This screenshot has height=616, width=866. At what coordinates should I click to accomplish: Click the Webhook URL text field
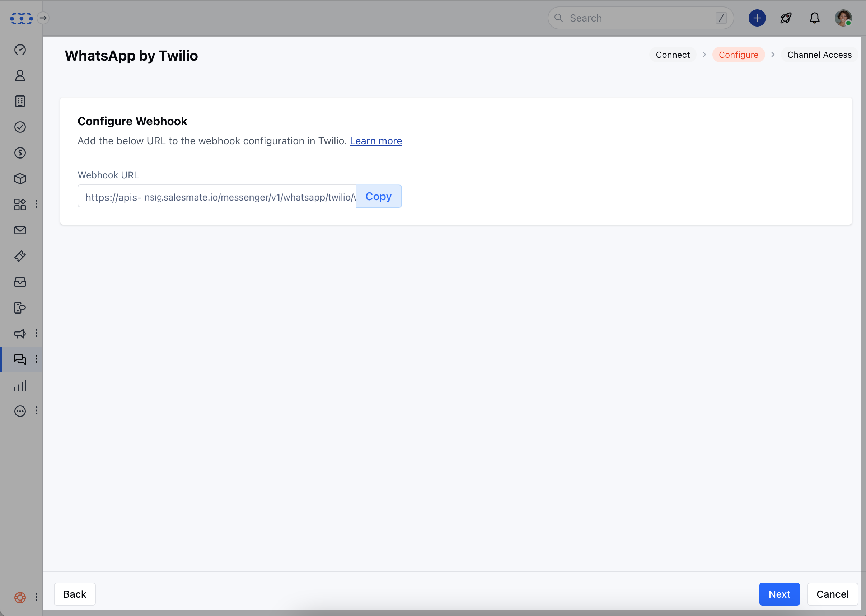coord(217,197)
